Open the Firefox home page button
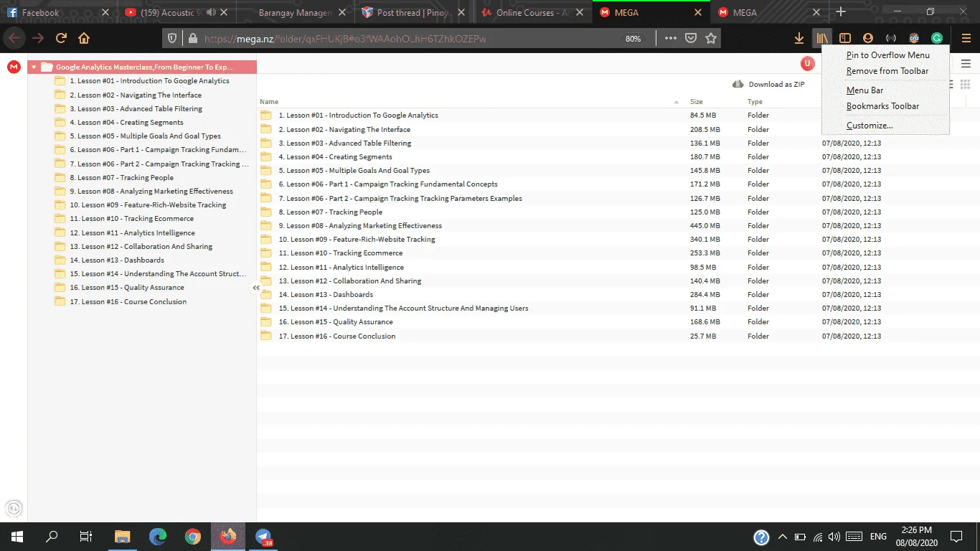 [84, 38]
